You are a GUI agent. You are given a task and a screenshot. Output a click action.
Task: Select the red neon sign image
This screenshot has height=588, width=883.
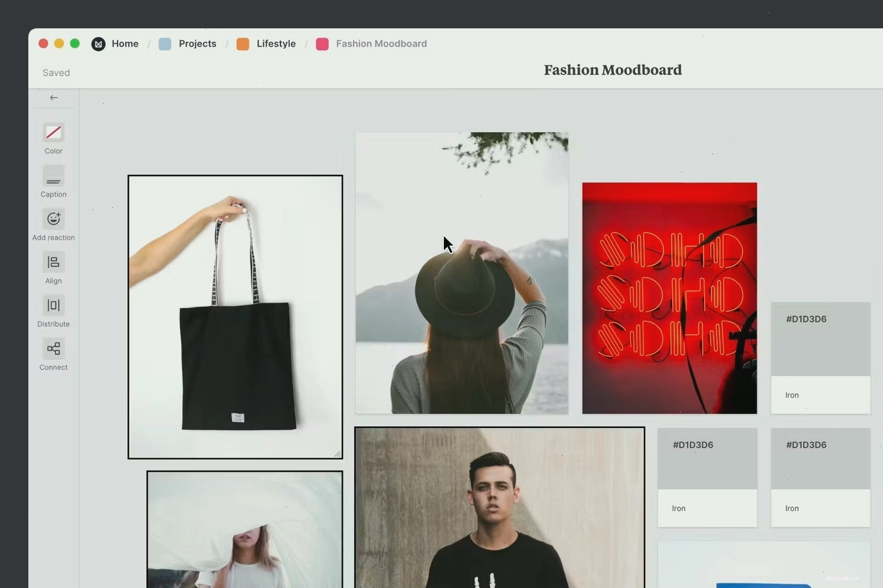[669, 298]
